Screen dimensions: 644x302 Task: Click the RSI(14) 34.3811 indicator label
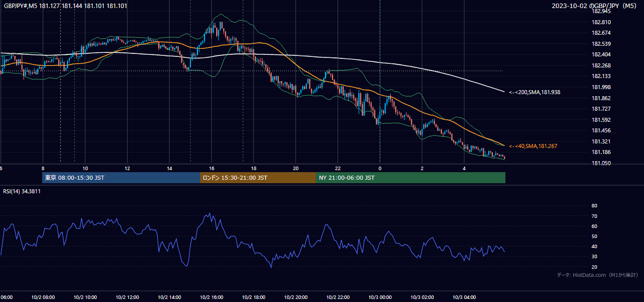click(x=22, y=191)
